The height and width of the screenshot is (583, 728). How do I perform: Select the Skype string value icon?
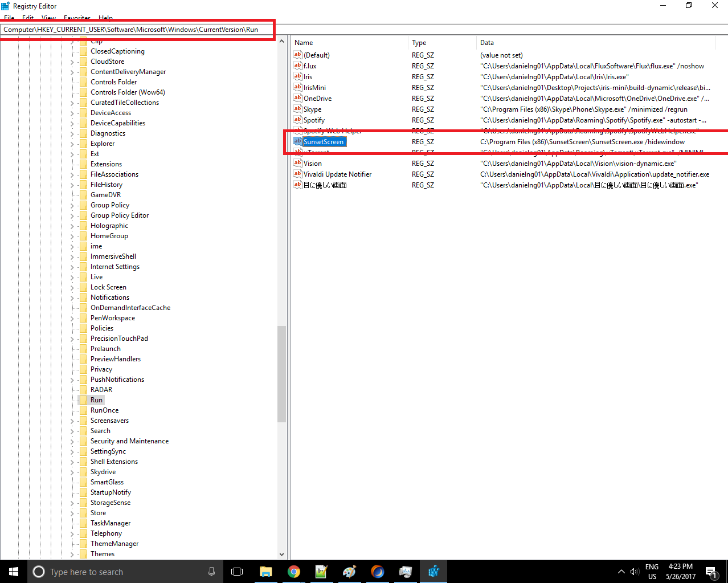point(297,109)
